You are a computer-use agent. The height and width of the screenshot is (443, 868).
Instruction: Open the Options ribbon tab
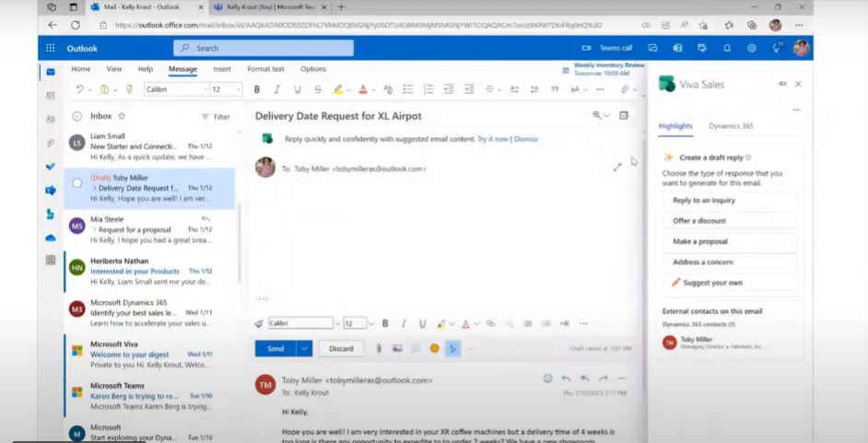click(313, 69)
